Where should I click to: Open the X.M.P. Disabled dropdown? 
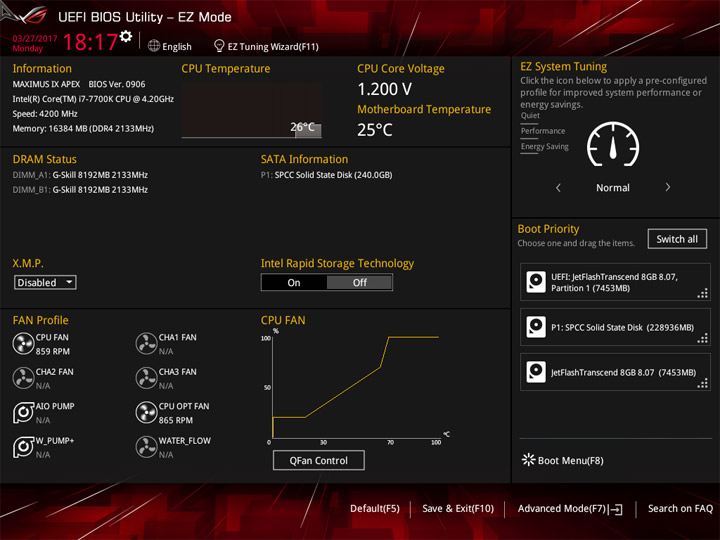(x=45, y=282)
